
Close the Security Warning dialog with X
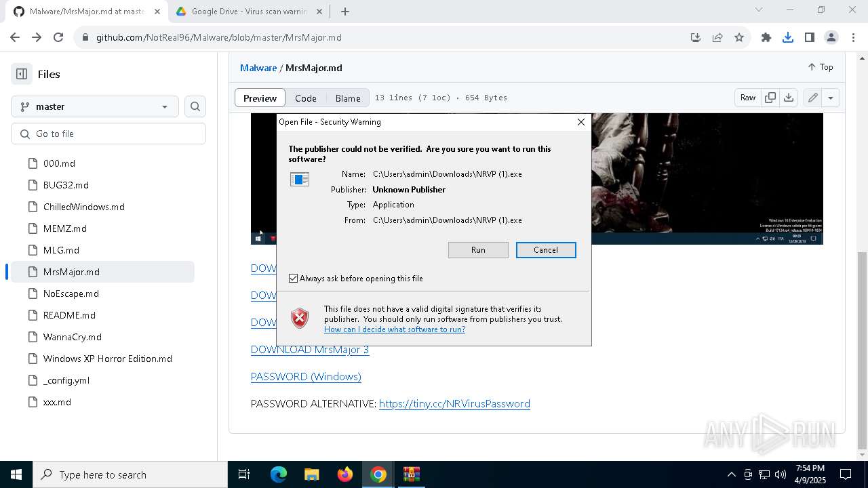581,122
